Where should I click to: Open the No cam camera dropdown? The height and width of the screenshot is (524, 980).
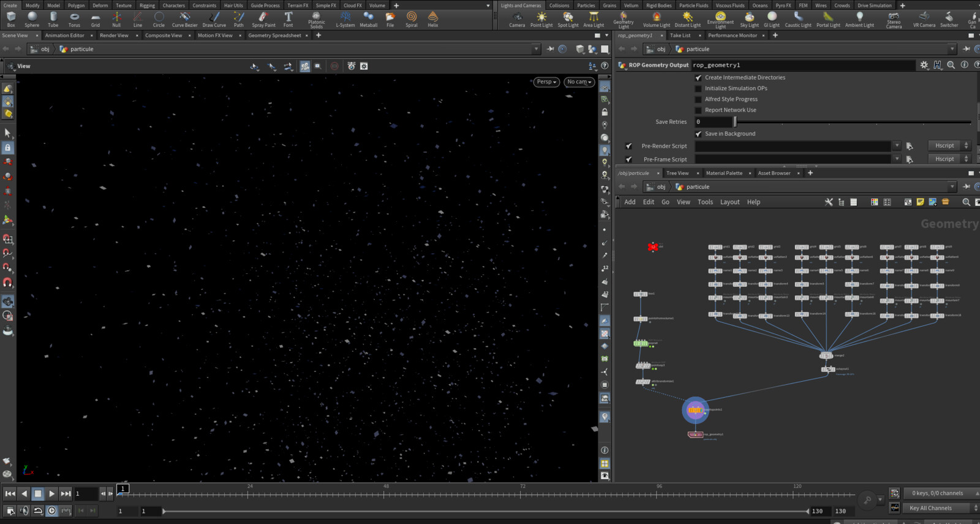point(579,82)
